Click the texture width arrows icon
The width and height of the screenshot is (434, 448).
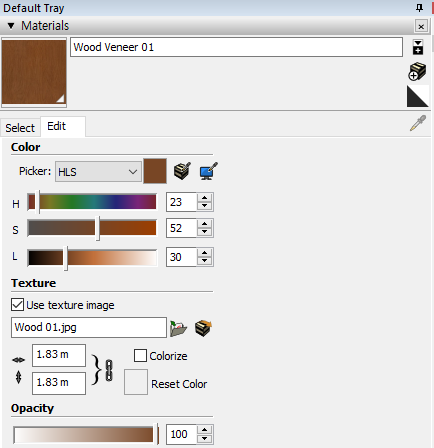pos(18,360)
